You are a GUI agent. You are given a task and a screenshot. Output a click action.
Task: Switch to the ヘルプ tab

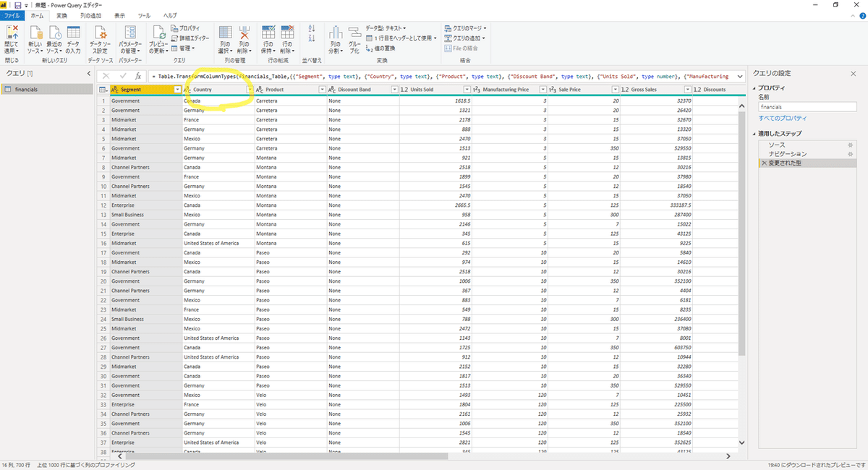pyautogui.click(x=170, y=15)
